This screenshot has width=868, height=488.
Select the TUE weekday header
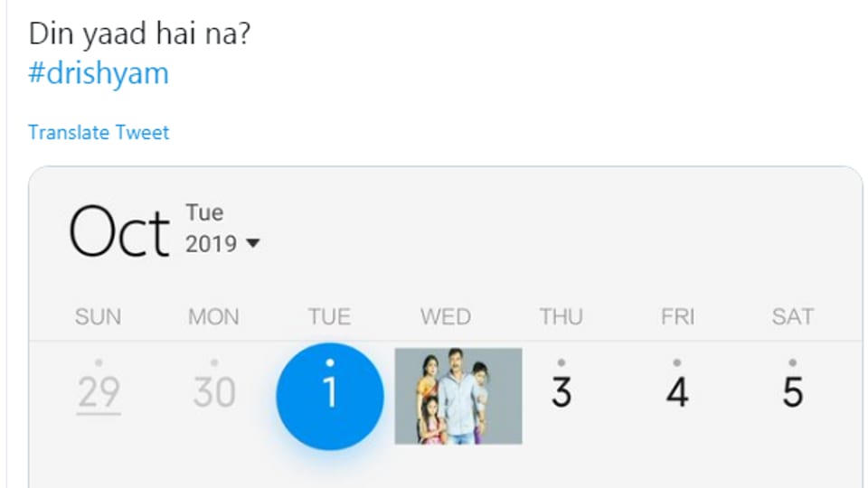pos(329,317)
